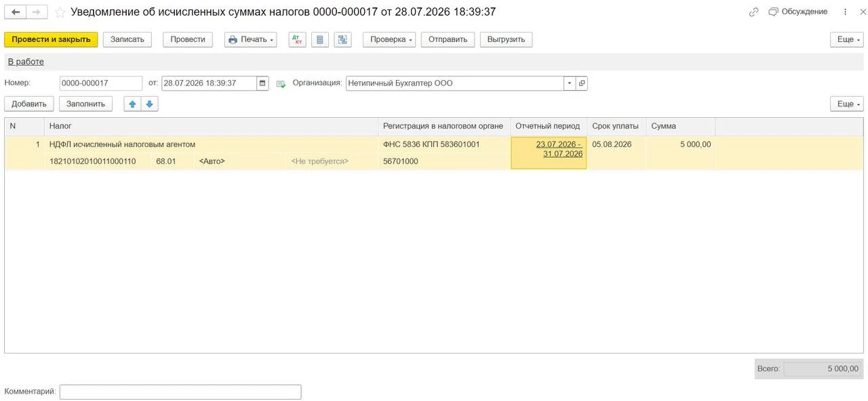The height and width of the screenshot is (401, 868).
Task: Focus the Номер input field
Action: 101,83
